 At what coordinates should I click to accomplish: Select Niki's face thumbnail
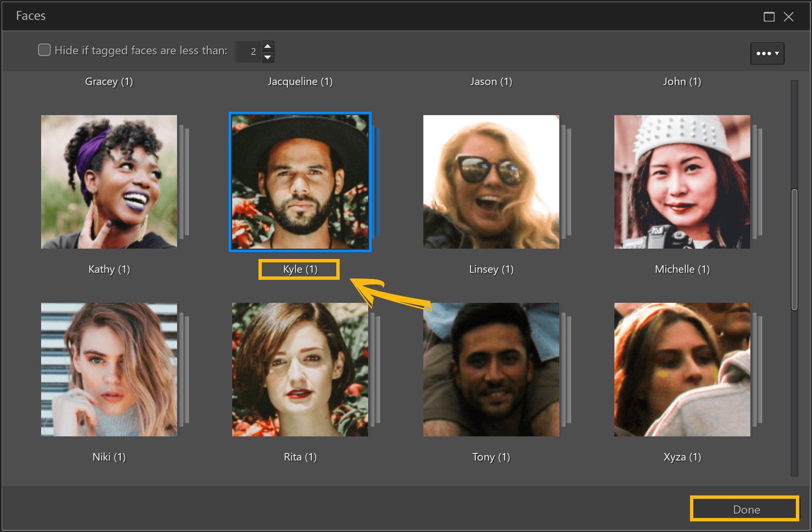[109, 369]
